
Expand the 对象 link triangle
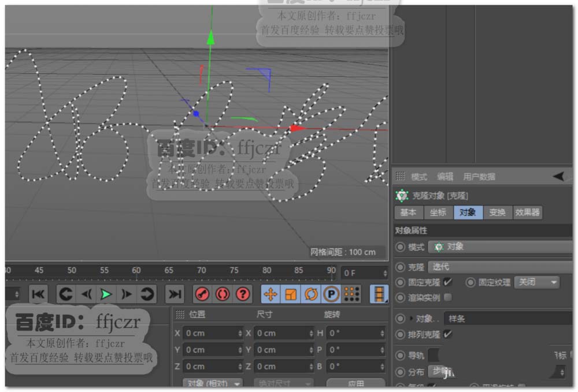click(x=411, y=318)
